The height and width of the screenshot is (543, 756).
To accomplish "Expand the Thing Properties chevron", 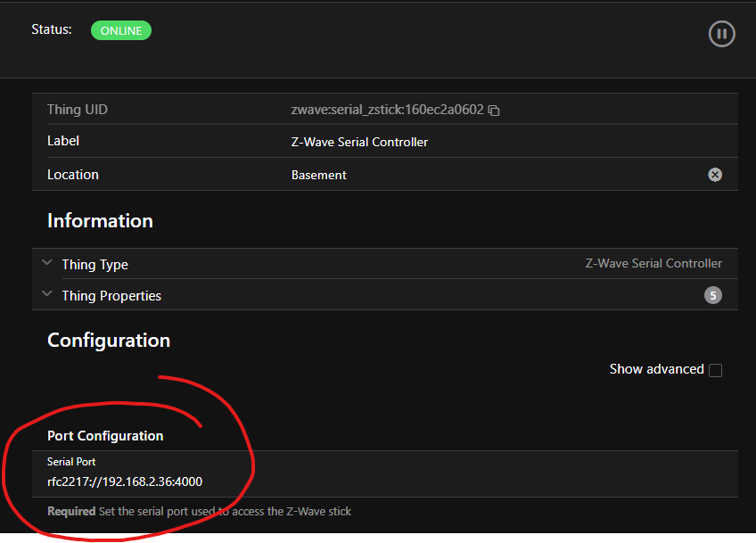I will [46, 293].
